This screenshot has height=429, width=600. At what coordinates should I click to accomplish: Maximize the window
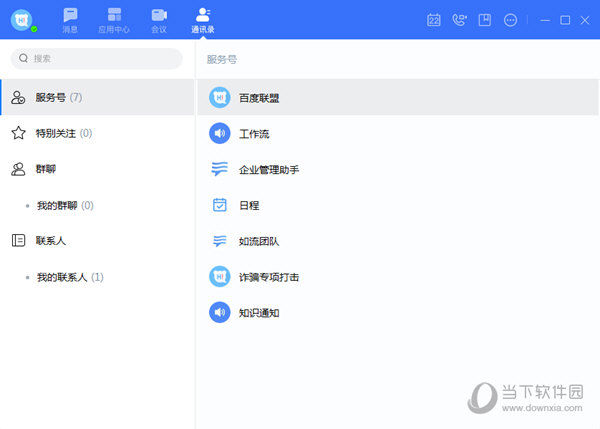[565, 20]
